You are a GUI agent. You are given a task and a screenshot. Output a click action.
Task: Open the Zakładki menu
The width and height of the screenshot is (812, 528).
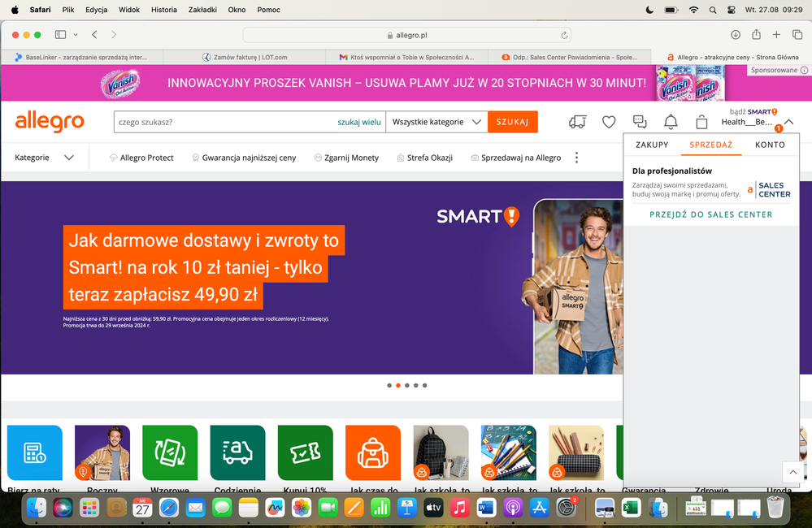click(x=202, y=10)
